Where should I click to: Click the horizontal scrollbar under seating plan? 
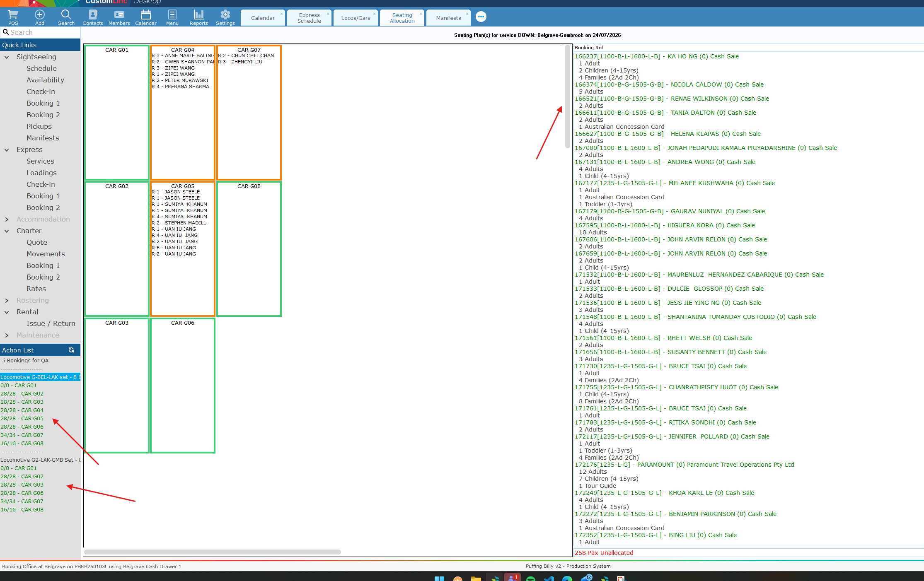212,552
